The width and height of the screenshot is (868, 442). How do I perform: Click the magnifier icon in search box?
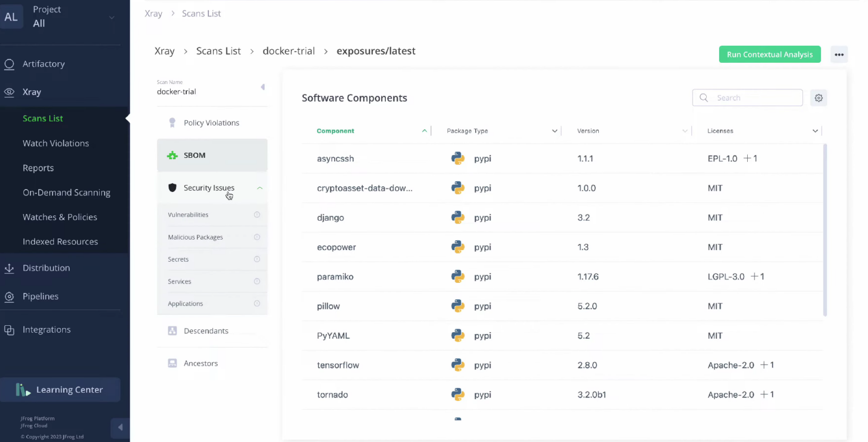(x=704, y=98)
